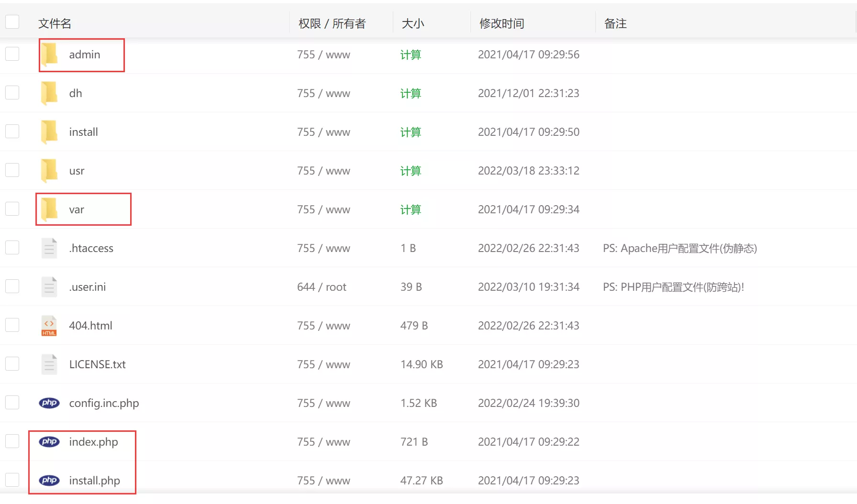Click permission 755 / www of admin
Screen dimensions: 857x504
pyautogui.click(x=323, y=55)
